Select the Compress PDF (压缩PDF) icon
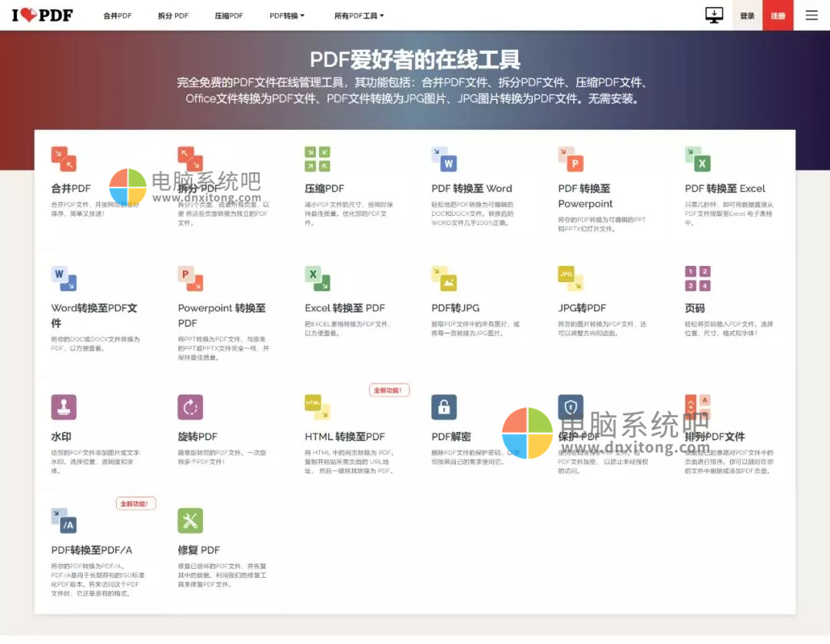Viewport: 830px width, 644px height. pos(317,159)
